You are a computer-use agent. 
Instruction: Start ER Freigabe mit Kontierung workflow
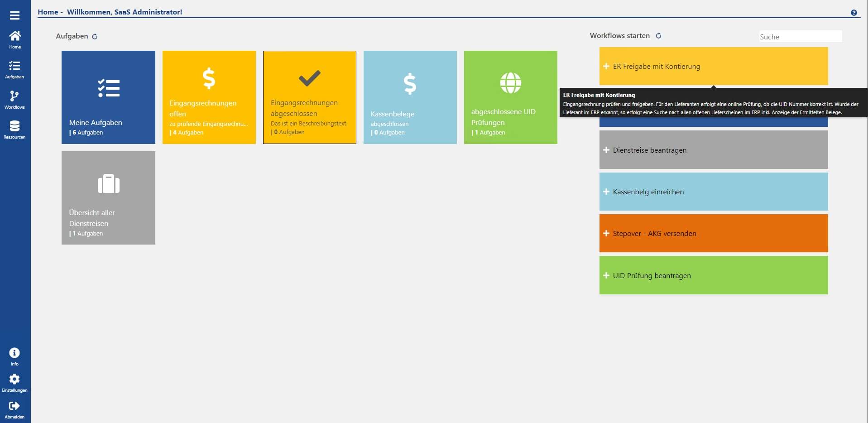click(713, 66)
